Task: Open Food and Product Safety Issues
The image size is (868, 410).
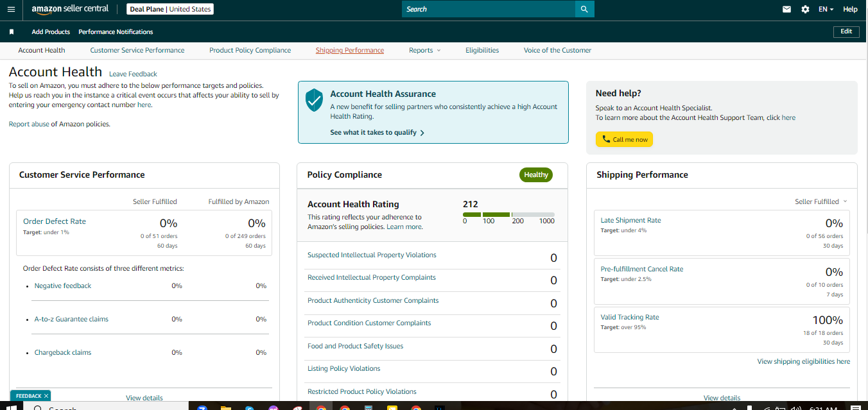Action: [x=356, y=346]
